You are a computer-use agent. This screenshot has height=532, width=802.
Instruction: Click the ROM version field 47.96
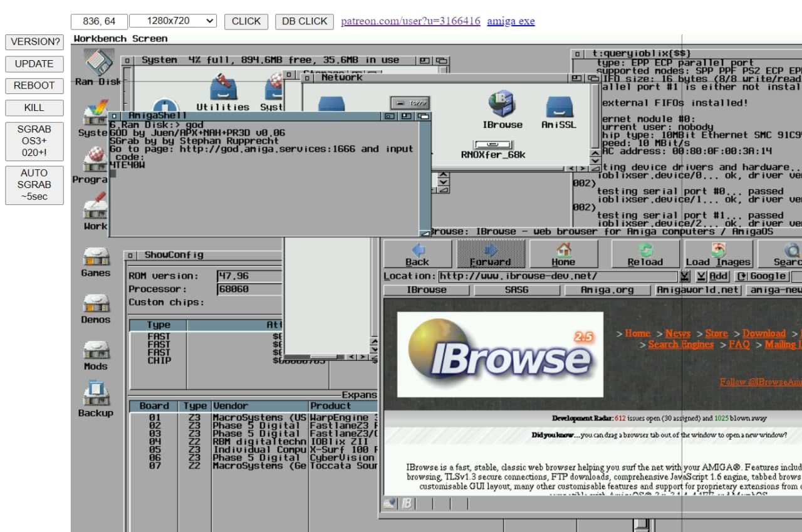[250, 276]
